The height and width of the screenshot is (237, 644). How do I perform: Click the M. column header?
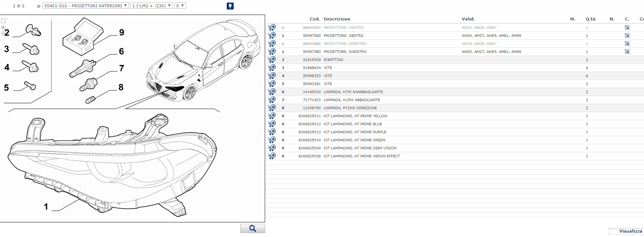coord(573,19)
